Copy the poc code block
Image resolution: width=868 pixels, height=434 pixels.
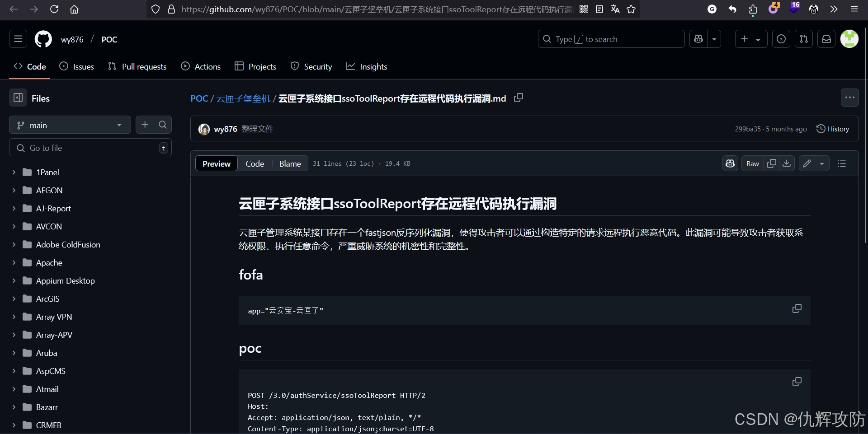click(x=797, y=382)
